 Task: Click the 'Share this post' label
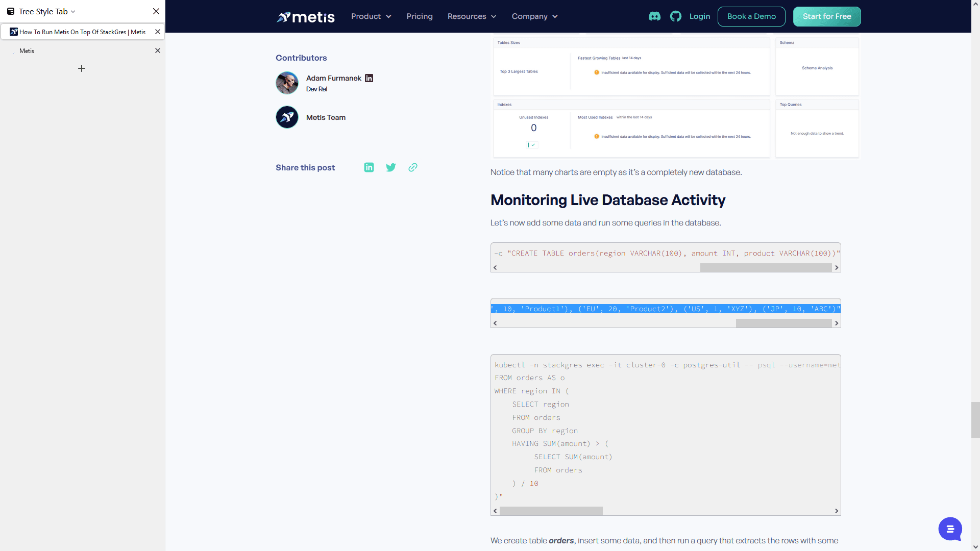point(305,167)
